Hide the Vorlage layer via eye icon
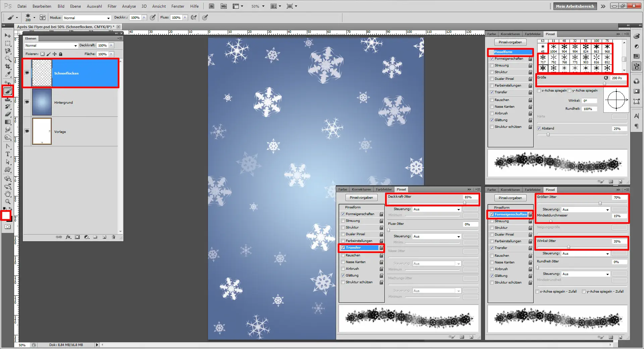The image size is (644, 349). 27,131
